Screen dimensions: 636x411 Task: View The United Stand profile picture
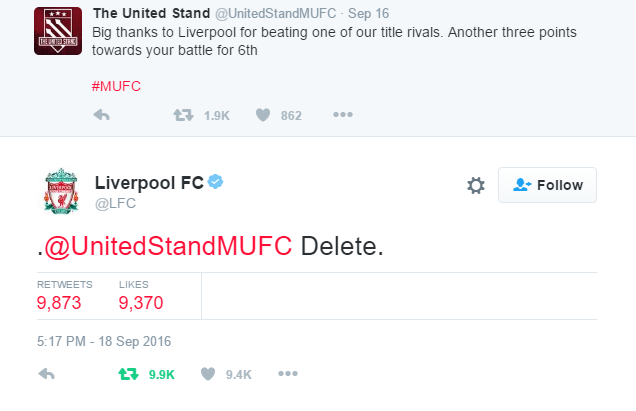click(x=59, y=31)
